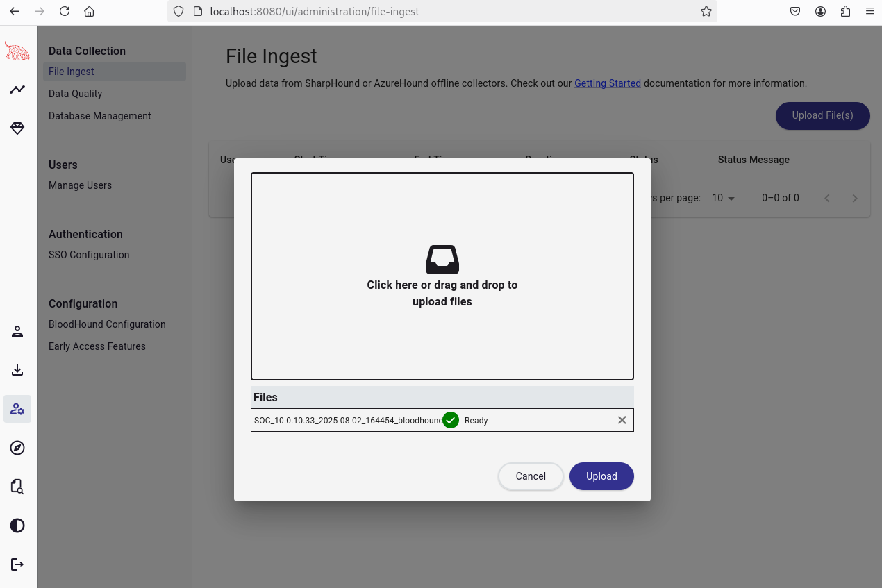Open the user profile icon in sidebar

[x=17, y=331]
